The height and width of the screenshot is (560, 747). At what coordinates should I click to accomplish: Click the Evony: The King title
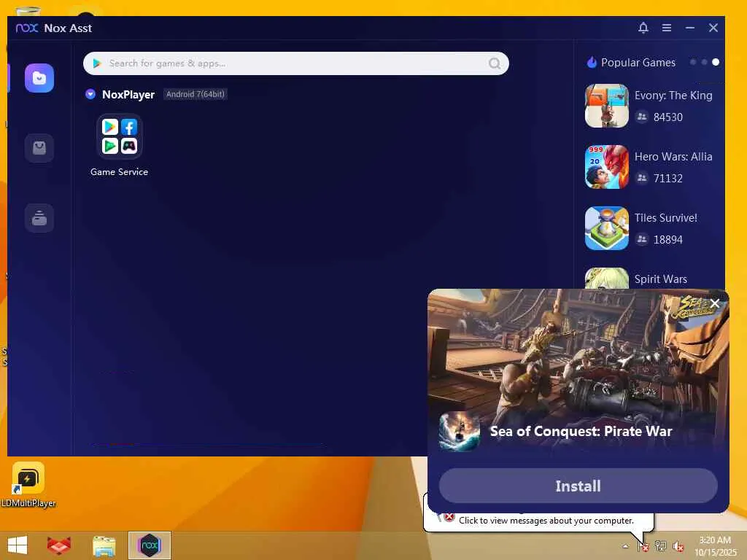[x=673, y=96]
